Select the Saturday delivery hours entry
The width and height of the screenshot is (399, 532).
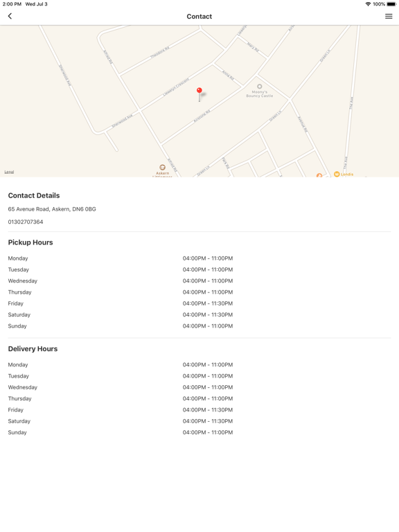pos(199,421)
